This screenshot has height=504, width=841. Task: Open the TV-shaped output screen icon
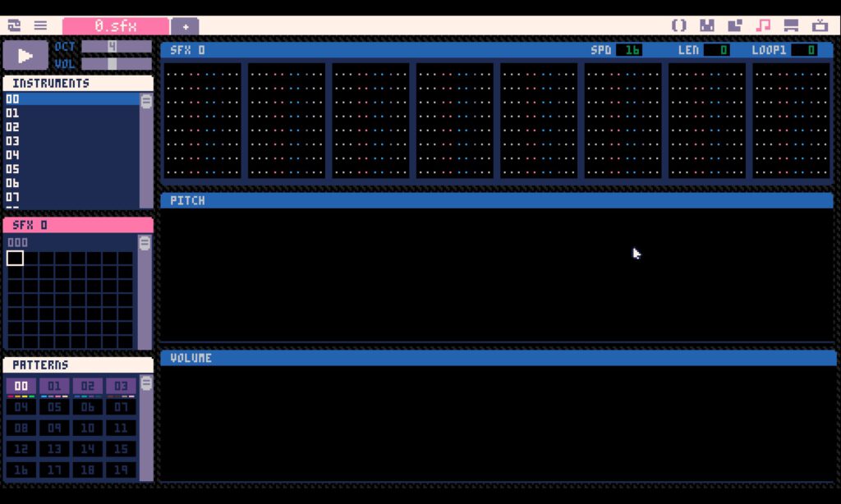(x=819, y=25)
